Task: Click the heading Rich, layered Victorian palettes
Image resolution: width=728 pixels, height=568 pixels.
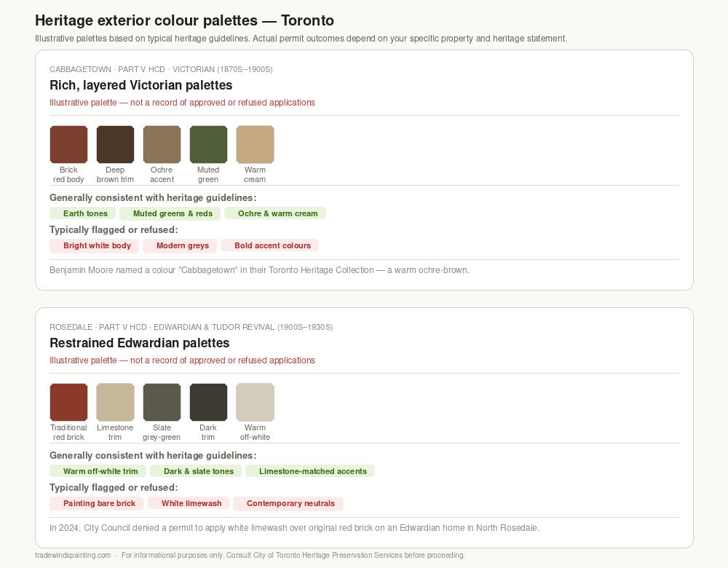Action: (141, 85)
